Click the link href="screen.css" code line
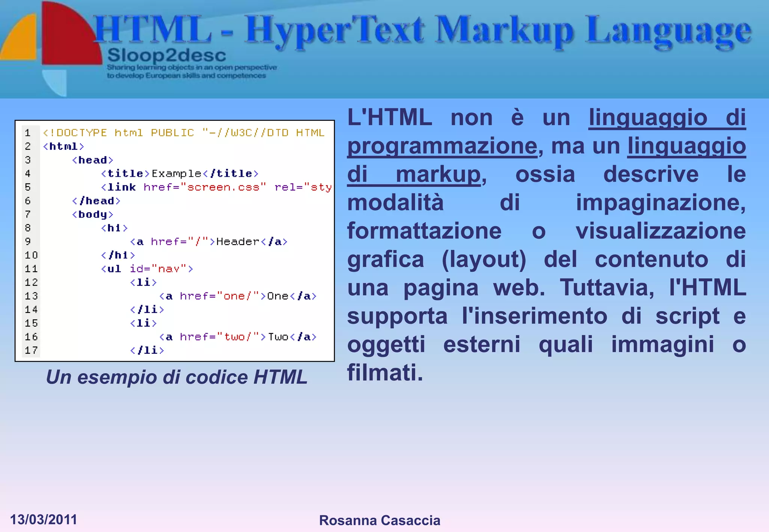 tap(217, 187)
